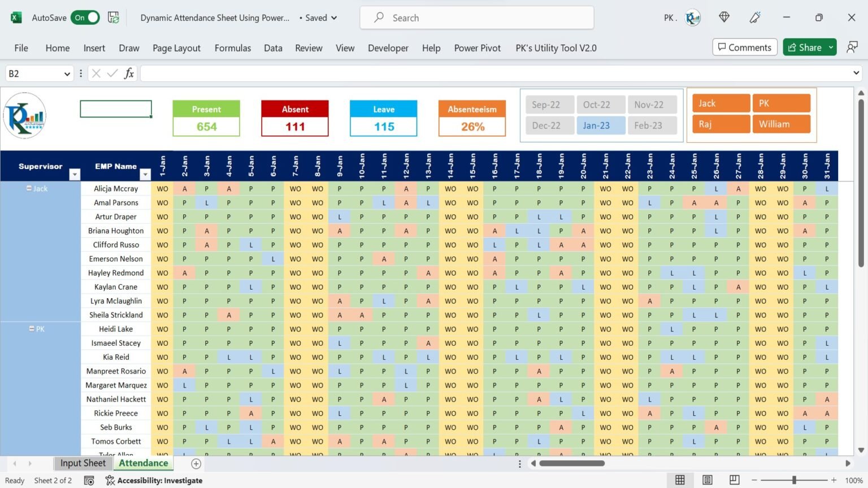Select Normal view in status bar
Image resolution: width=868 pixels, height=488 pixels.
(x=680, y=480)
